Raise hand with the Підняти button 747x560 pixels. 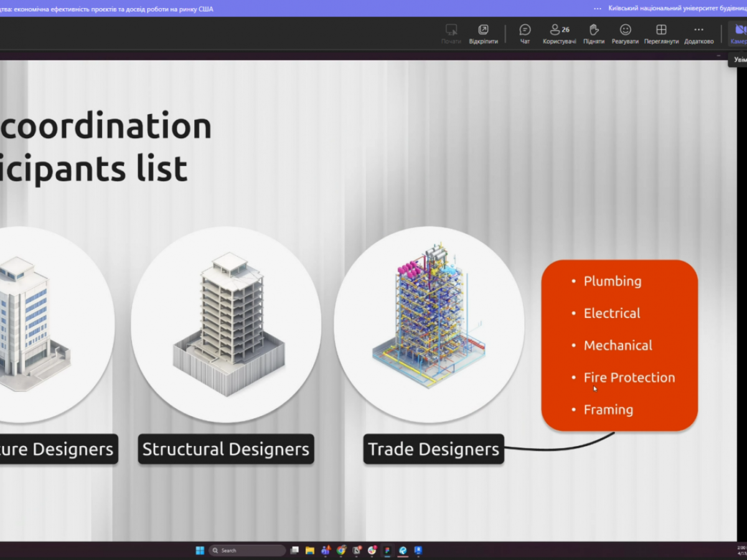pyautogui.click(x=594, y=34)
